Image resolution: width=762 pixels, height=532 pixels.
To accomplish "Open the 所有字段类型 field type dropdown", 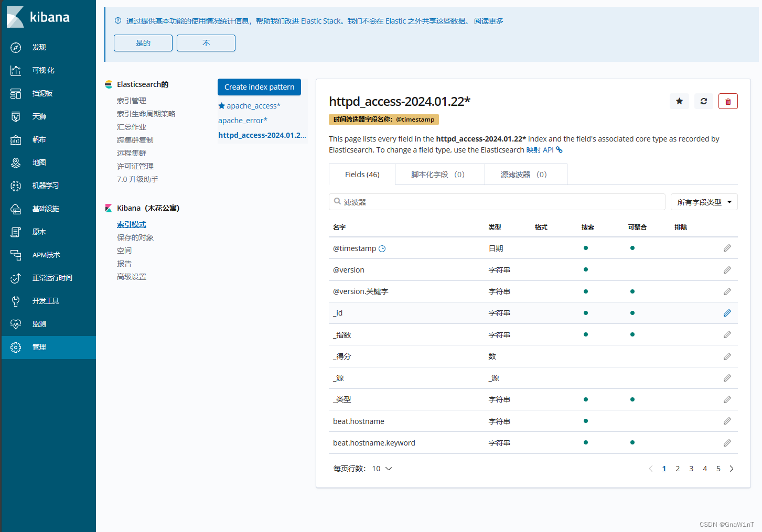I will (x=704, y=202).
